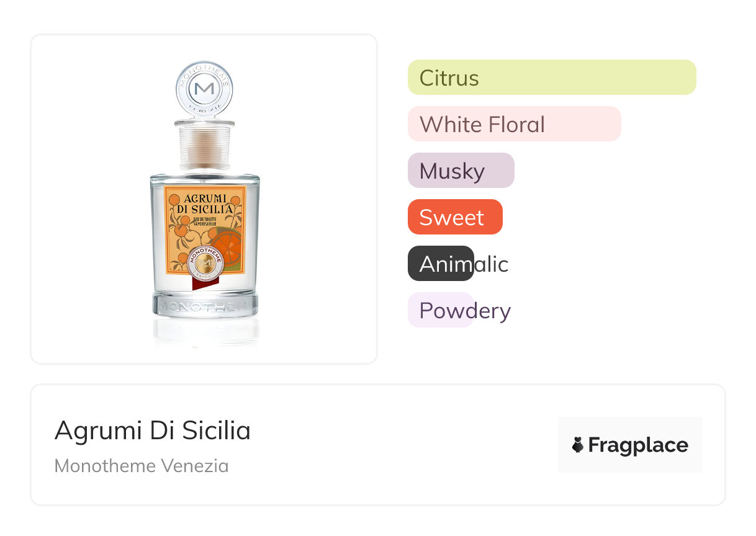Click the M monogram on the bottle stopper
Screen dimensions: 756x536
coord(204,89)
